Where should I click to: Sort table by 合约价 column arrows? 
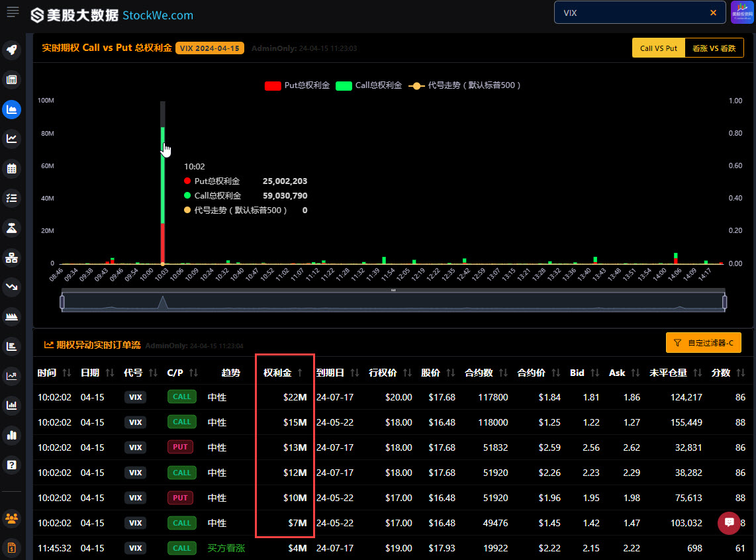coord(556,373)
